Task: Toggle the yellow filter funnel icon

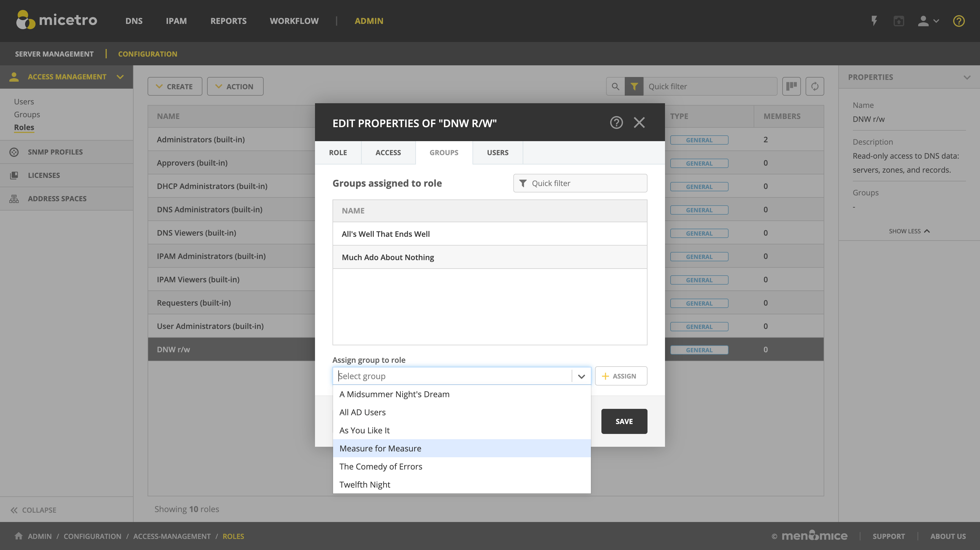Action: (x=634, y=86)
